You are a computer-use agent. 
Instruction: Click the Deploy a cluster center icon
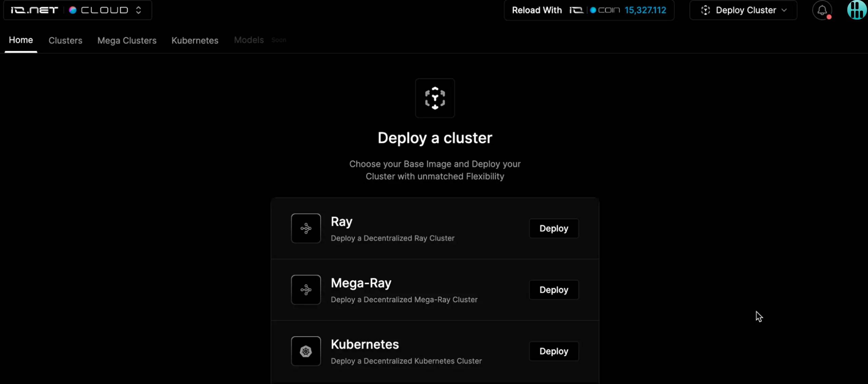[x=435, y=98]
